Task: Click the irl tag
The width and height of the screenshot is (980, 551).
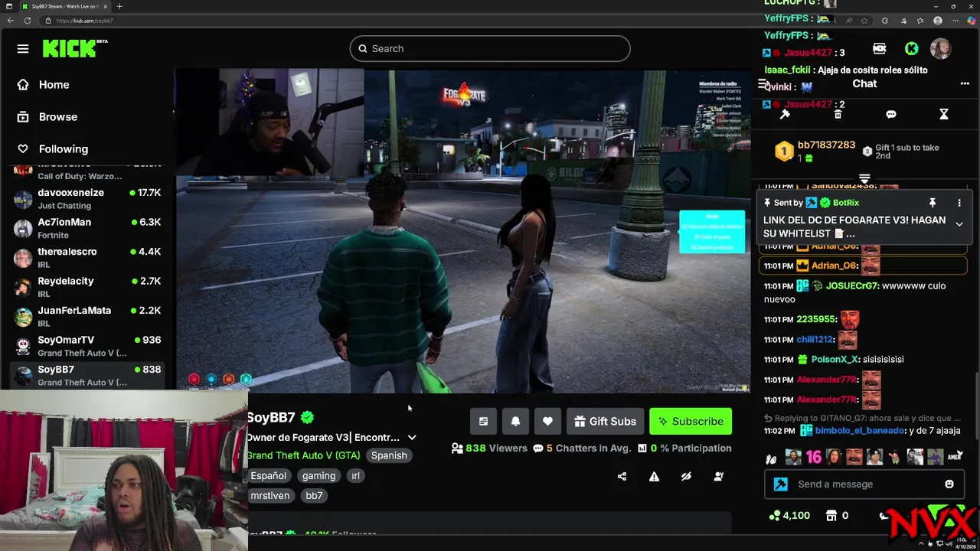Action: 355,475
